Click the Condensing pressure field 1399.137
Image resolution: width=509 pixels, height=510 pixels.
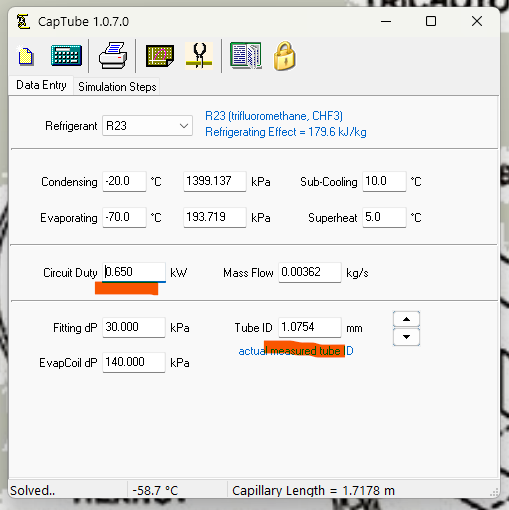(x=215, y=181)
